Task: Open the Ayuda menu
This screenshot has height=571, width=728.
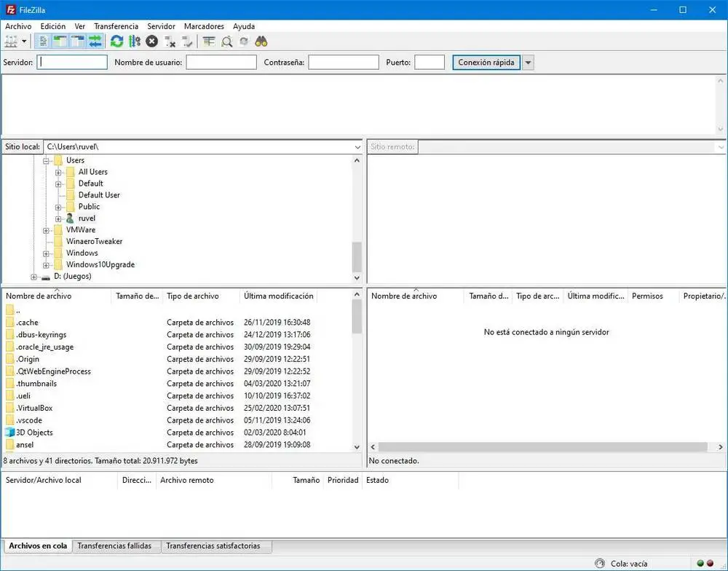Action: [x=244, y=26]
